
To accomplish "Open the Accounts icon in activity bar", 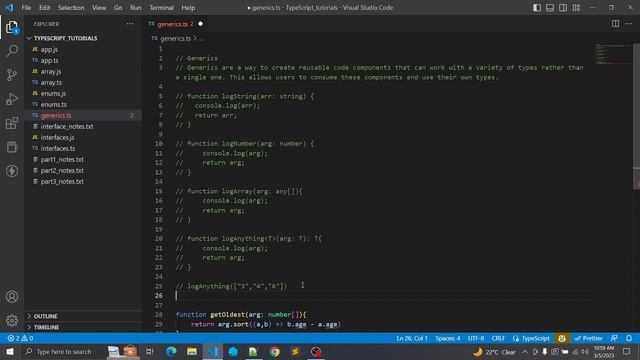I will pos(12,297).
